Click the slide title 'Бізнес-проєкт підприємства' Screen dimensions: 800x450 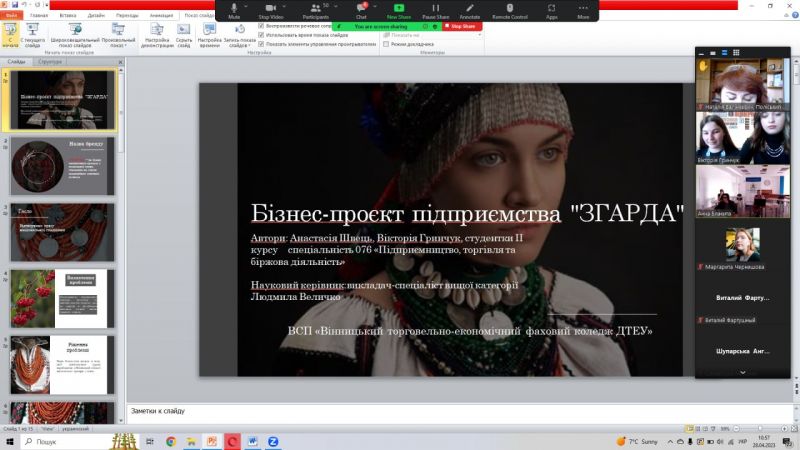(406, 213)
